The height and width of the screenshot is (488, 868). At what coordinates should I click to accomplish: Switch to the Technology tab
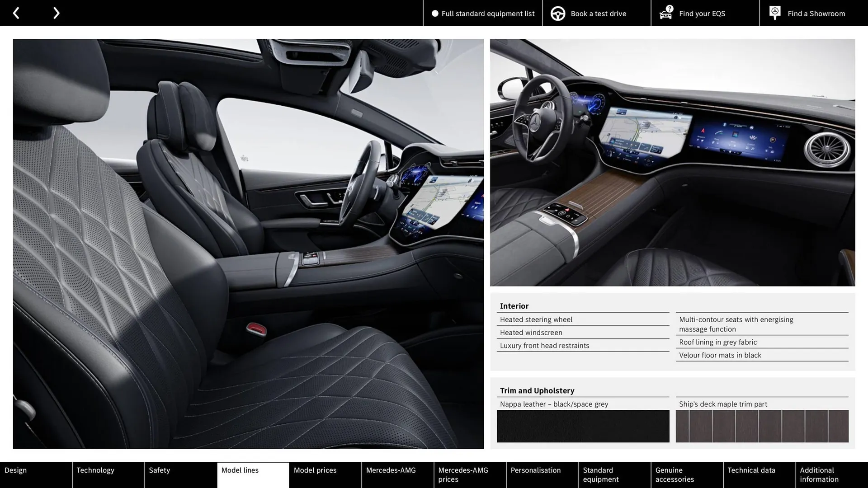(108, 475)
